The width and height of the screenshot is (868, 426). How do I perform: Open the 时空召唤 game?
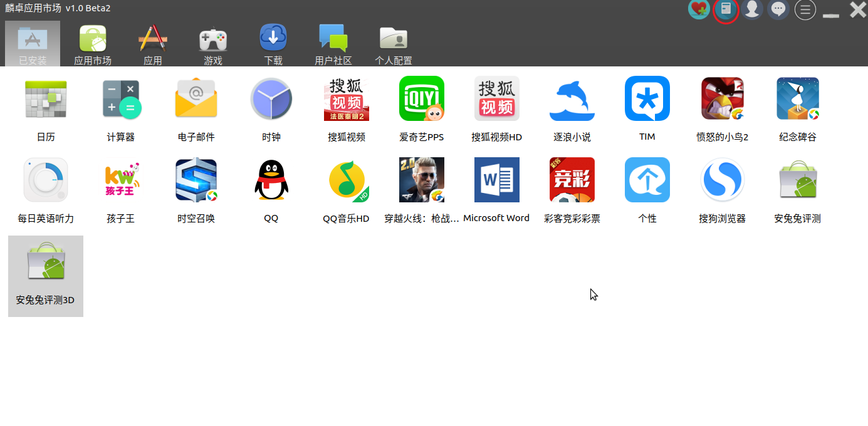(x=196, y=180)
